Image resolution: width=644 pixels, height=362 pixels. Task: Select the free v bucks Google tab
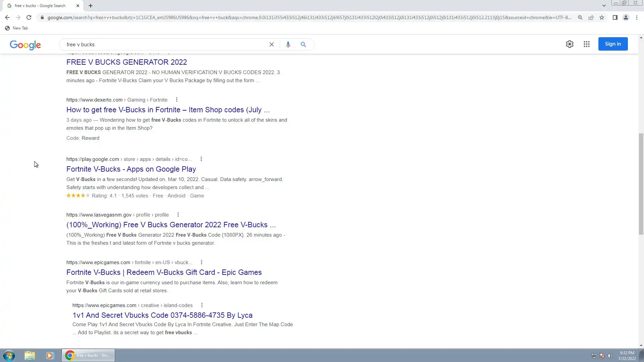pyautogui.click(x=40, y=6)
